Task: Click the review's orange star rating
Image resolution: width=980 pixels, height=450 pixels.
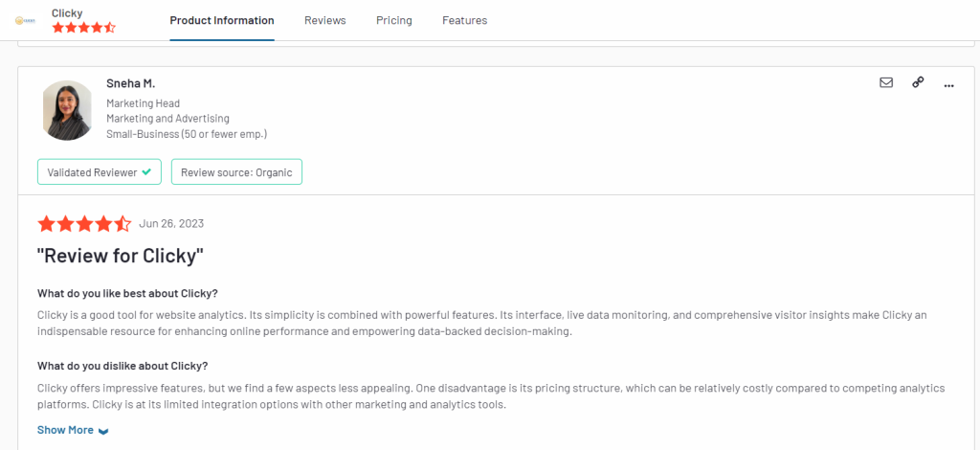Action: coord(84,223)
